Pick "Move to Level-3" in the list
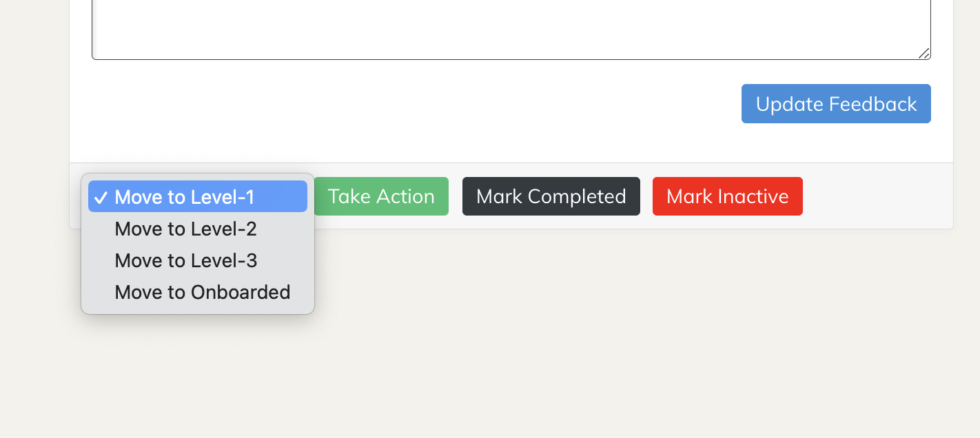The width and height of the screenshot is (980, 438). (x=185, y=260)
